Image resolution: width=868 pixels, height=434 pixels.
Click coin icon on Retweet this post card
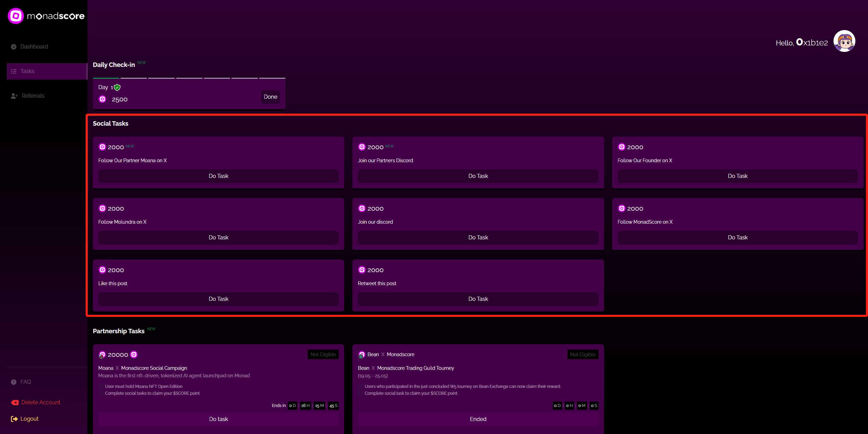coord(362,270)
